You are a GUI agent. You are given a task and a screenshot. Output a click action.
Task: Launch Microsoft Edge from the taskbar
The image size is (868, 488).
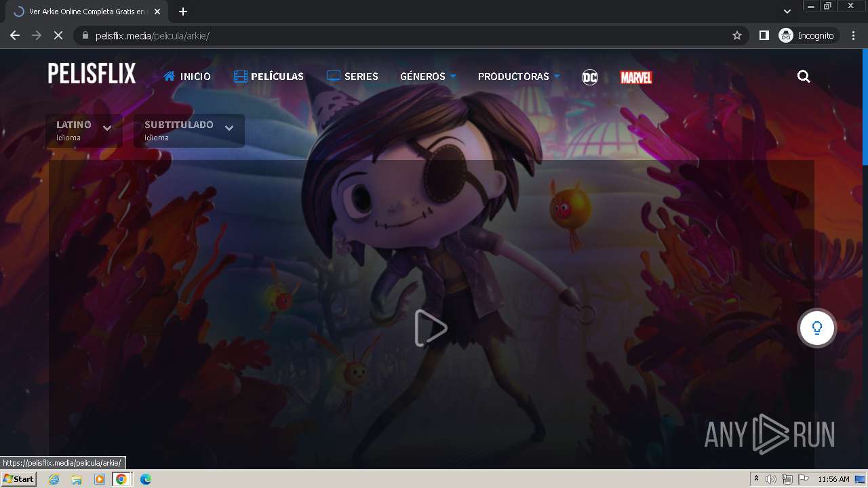pyautogui.click(x=145, y=479)
